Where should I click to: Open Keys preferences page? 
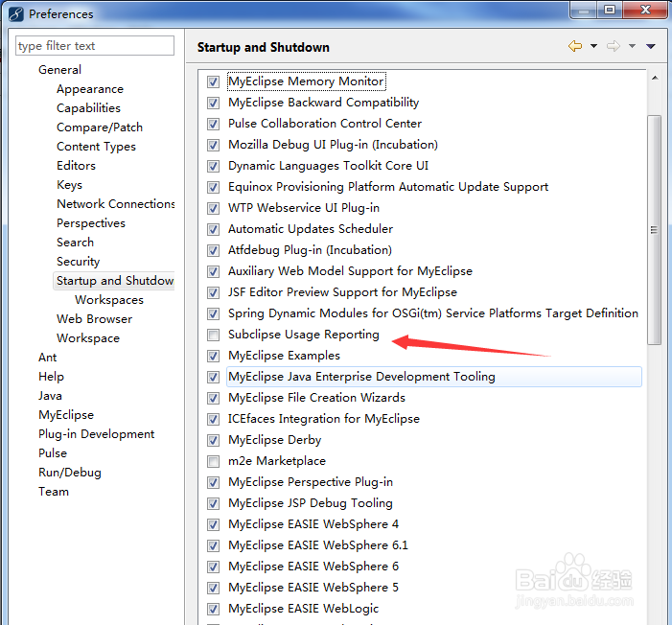click(69, 185)
